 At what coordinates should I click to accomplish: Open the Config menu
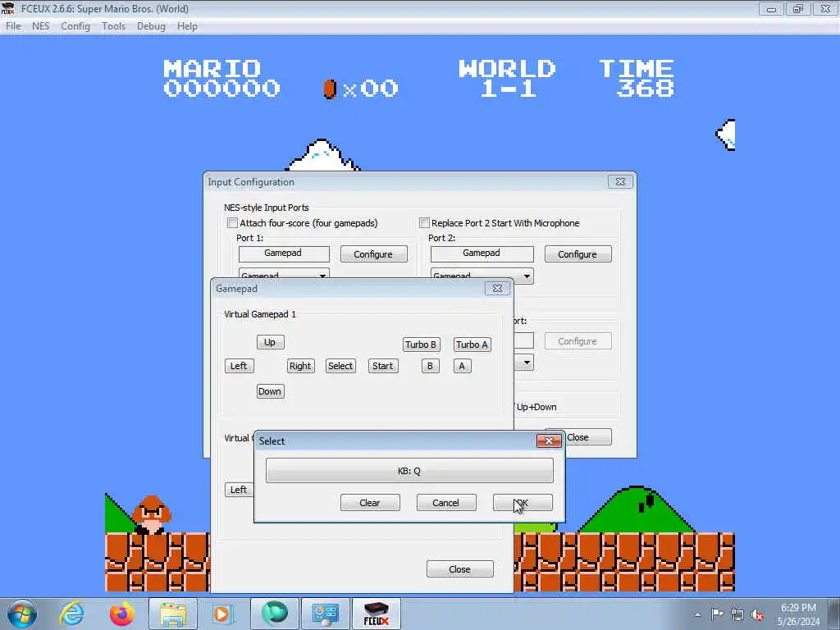click(75, 26)
